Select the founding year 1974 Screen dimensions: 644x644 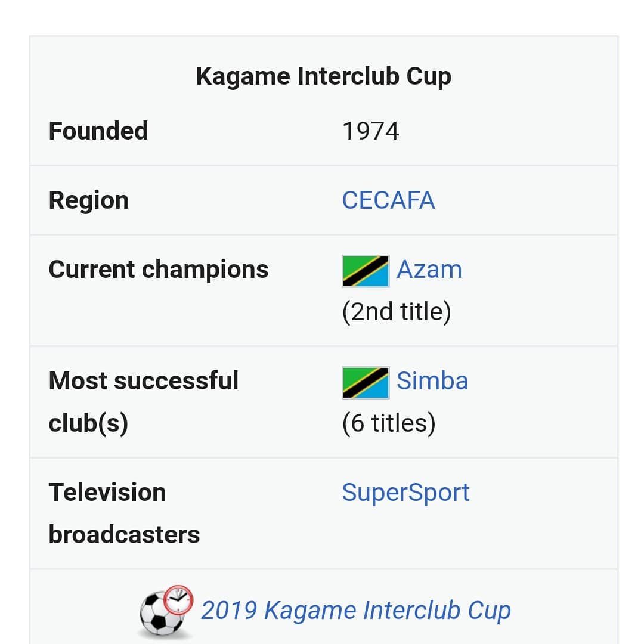[370, 131]
